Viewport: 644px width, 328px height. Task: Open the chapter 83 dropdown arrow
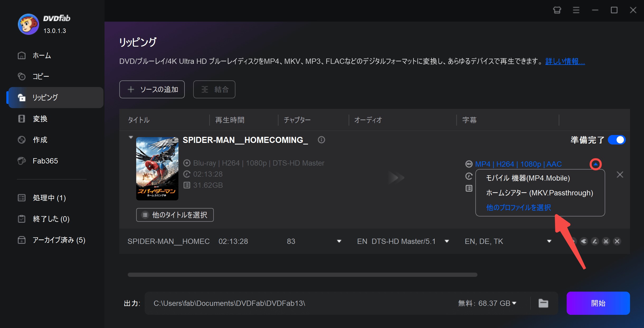[x=339, y=241]
